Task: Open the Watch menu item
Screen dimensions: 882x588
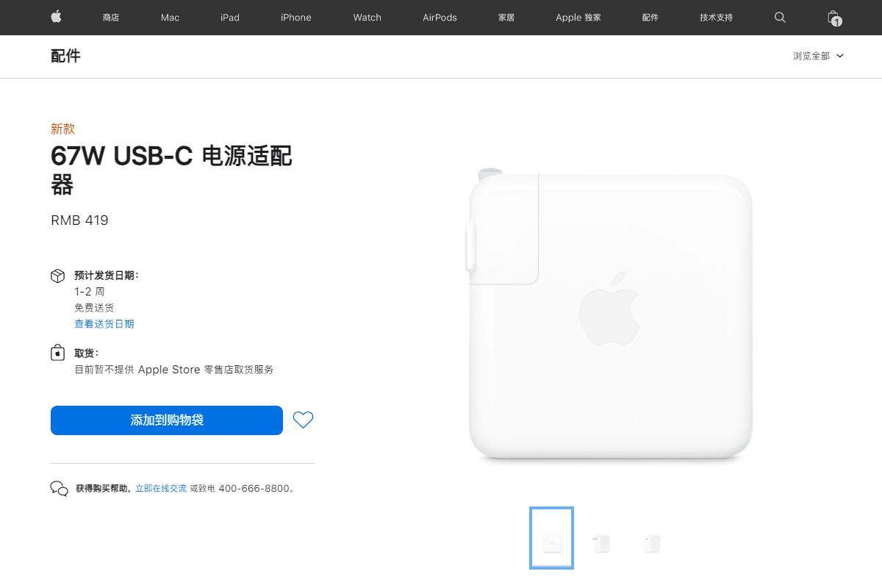Action: point(367,18)
